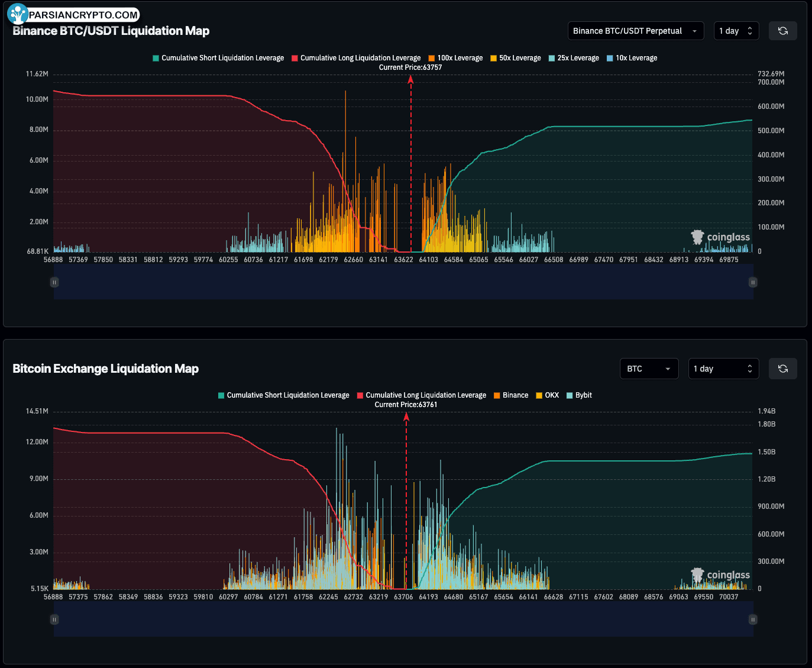
Task: Toggle Cumulative Short Liquidation Leverage in top legend
Action: click(218, 58)
